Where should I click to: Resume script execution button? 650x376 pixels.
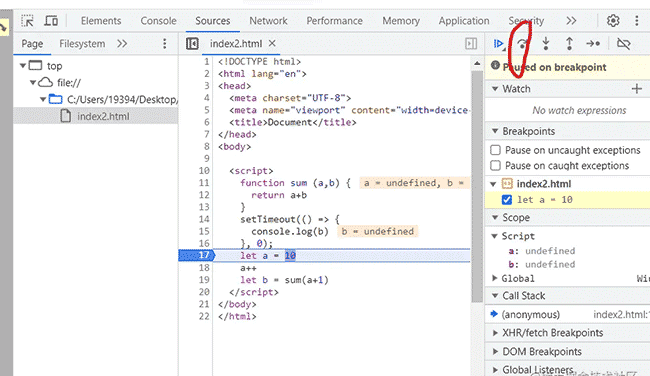click(499, 44)
